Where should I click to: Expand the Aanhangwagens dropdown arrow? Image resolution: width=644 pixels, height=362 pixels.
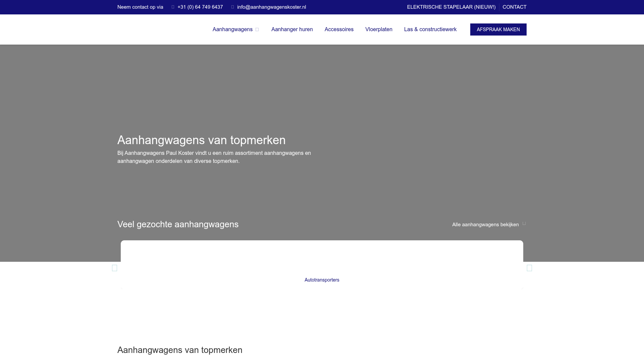coord(257,29)
